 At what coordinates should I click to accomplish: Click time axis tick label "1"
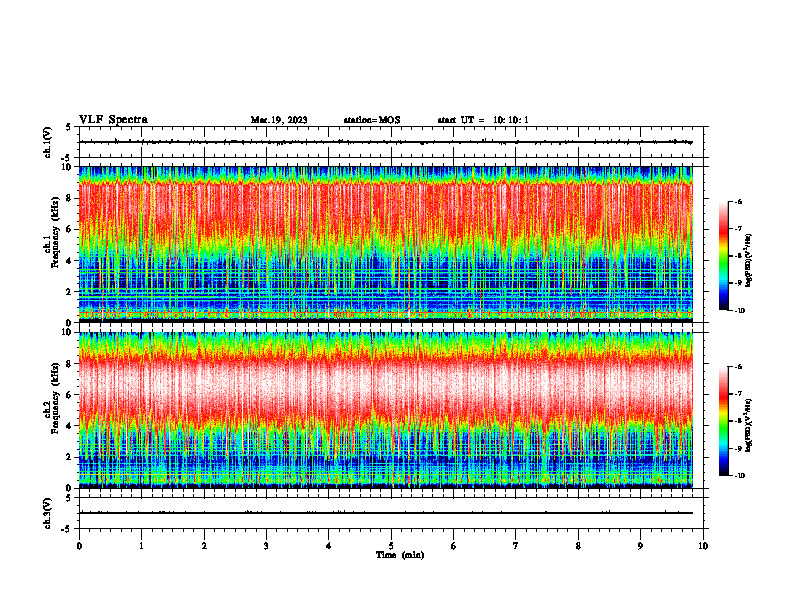[141, 546]
